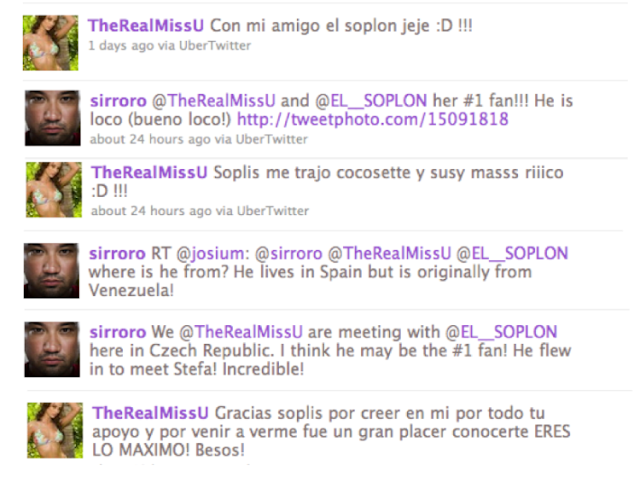Open '1 days ago via UberTwitter' timestamp
Viewport: 640px width, 500px height.
coord(169,45)
